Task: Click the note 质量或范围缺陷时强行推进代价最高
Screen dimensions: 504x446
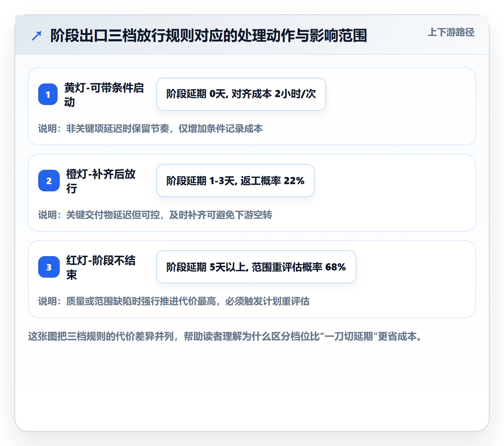Action: 174,301
